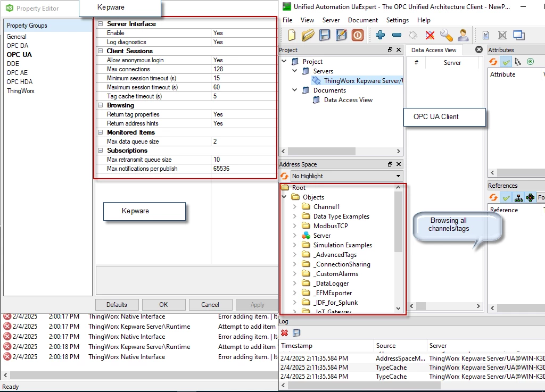Refresh the Address Space with orange arrows icon
This screenshot has width=545, height=392.
[x=284, y=176]
